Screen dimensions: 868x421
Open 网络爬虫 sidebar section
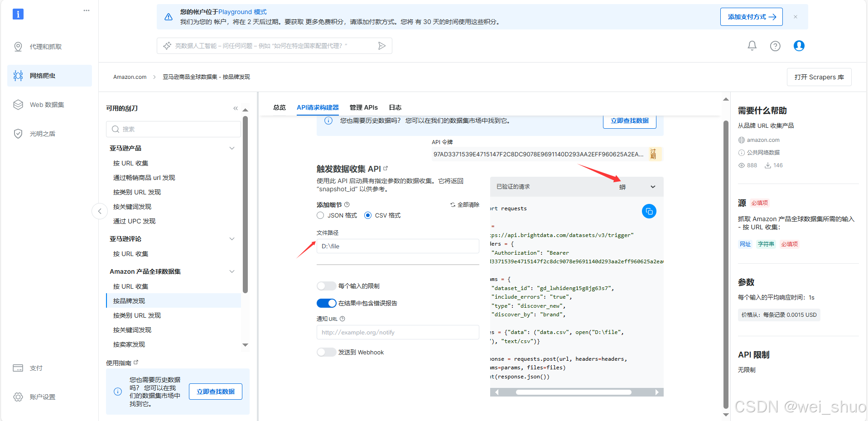[50, 76]
